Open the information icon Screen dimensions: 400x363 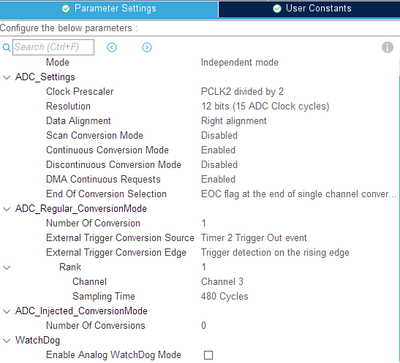click(x=387, y=47)
